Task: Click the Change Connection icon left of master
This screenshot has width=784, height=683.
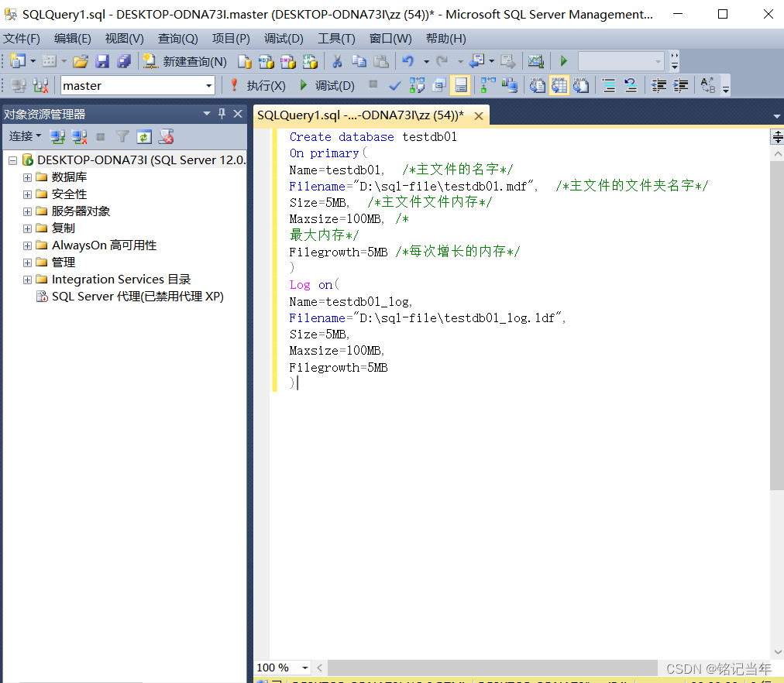Action: [x=40, y=85]
